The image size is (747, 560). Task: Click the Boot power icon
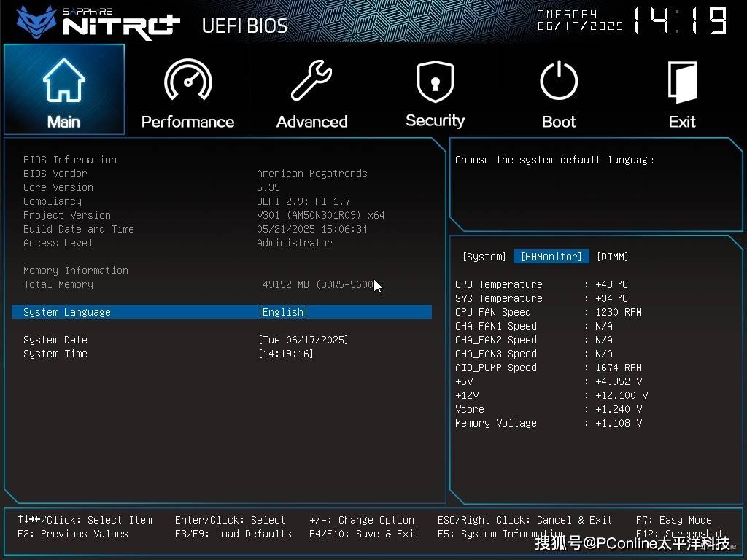559,81
